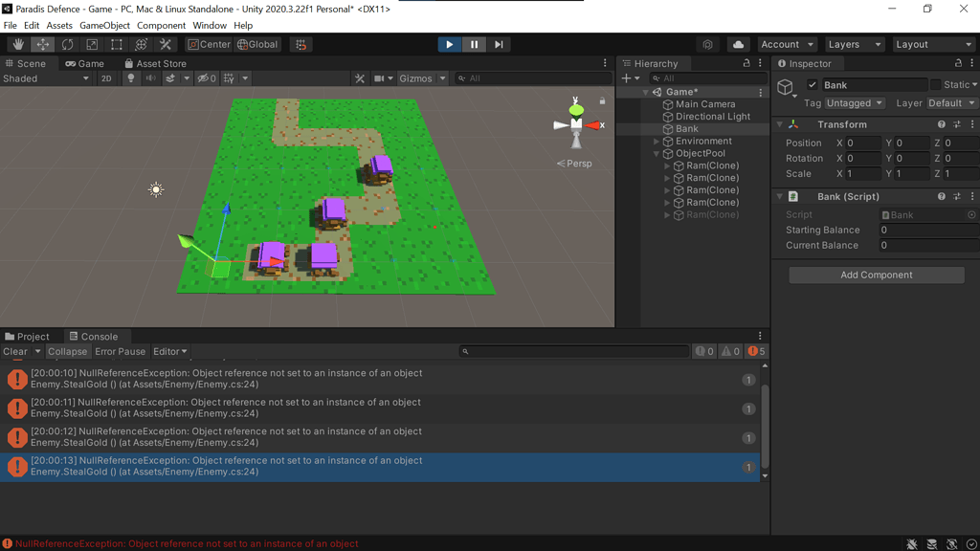This screenshot has height=551, width=980.
Task: Select the Rect Transform tool
Action: 115,44
